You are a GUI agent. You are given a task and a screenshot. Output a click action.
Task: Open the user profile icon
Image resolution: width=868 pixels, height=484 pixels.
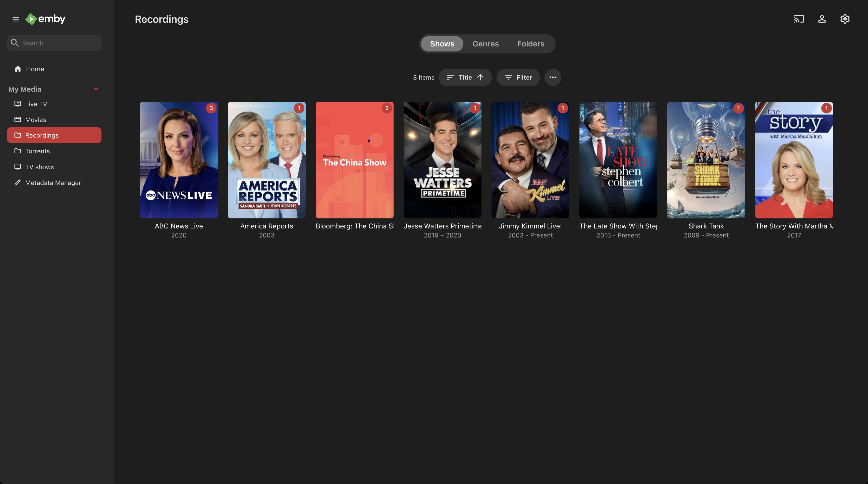[822, 19]
